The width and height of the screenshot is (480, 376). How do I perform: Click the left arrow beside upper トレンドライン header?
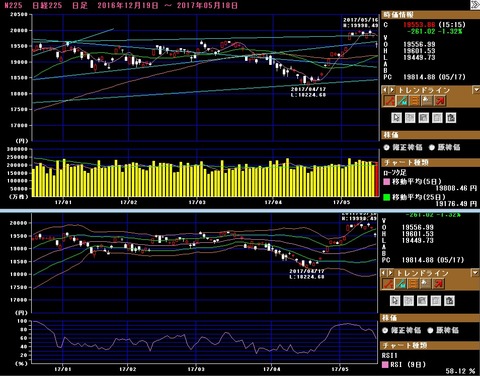click(385, 90)
